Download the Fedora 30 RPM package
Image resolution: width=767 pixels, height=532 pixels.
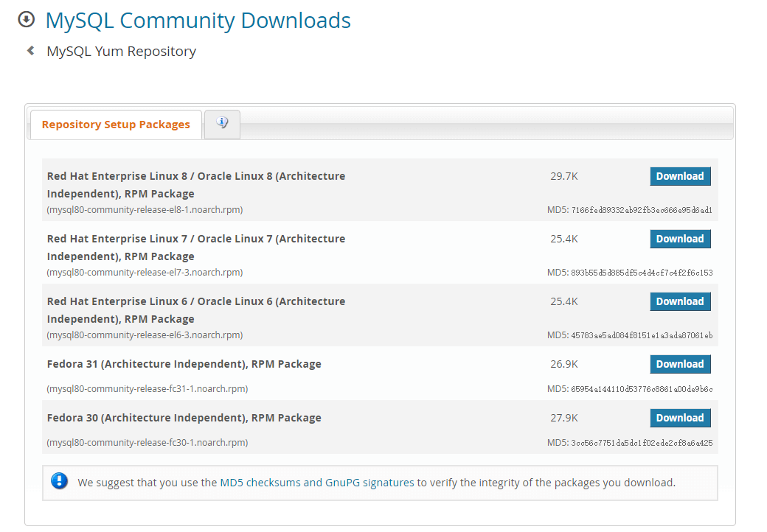pyautogui.click(x=680, y=418)
